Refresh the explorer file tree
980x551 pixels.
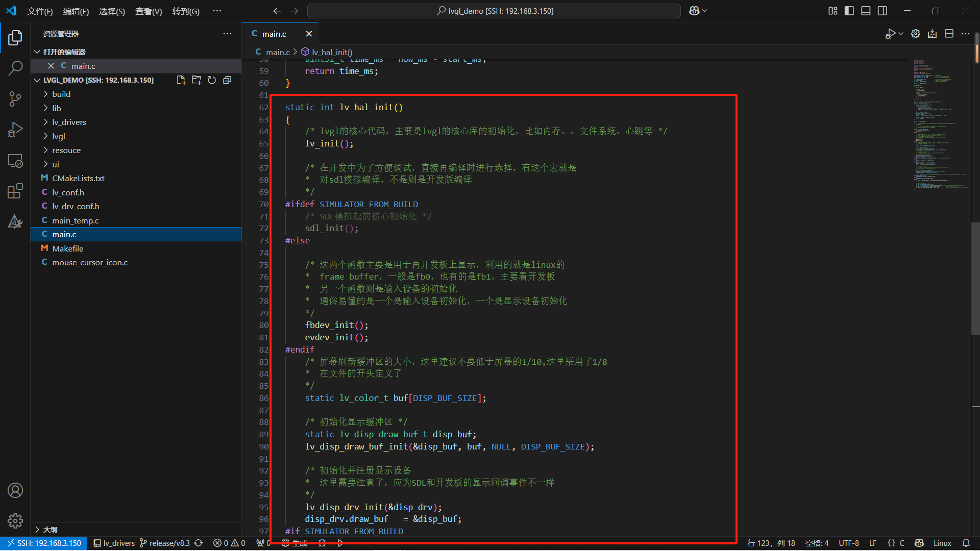(x=212, y=80)
